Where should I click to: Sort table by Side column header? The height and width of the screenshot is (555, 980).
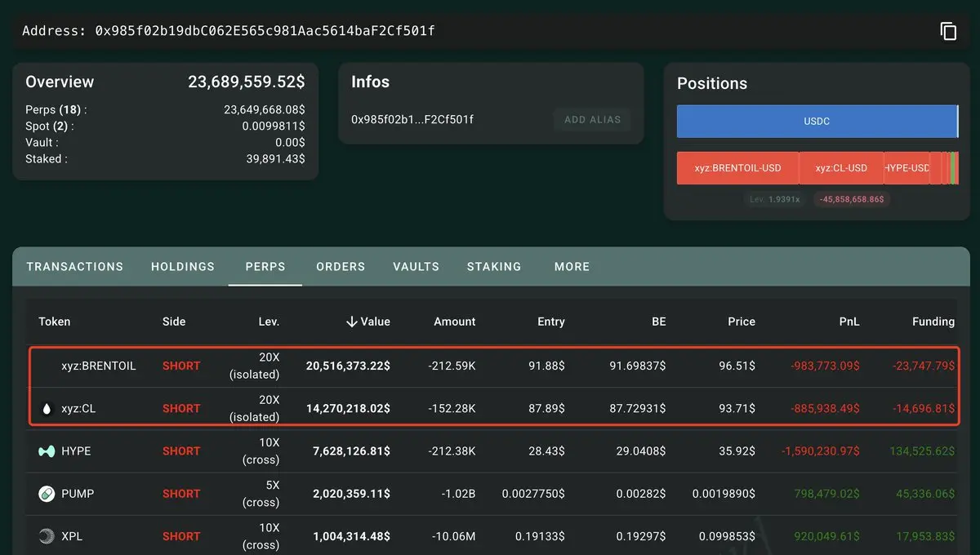pos(174,322)
